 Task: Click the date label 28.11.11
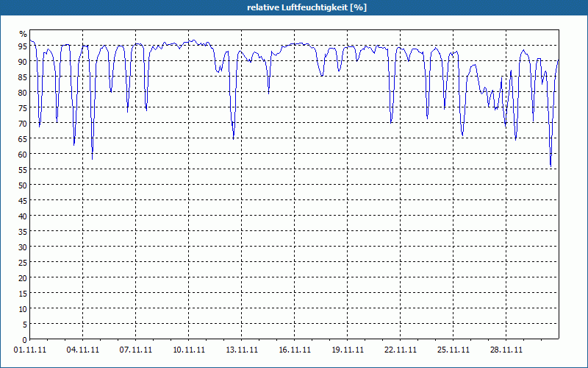[x=506, y=350]
